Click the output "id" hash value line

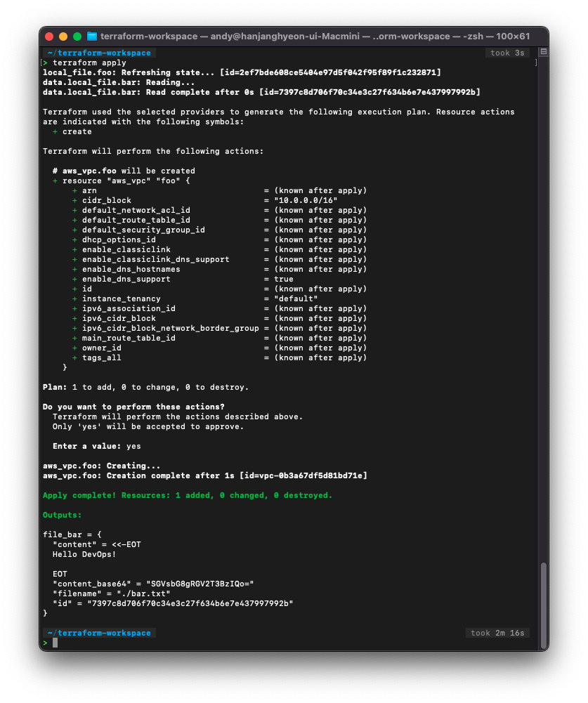pos(173,603)
